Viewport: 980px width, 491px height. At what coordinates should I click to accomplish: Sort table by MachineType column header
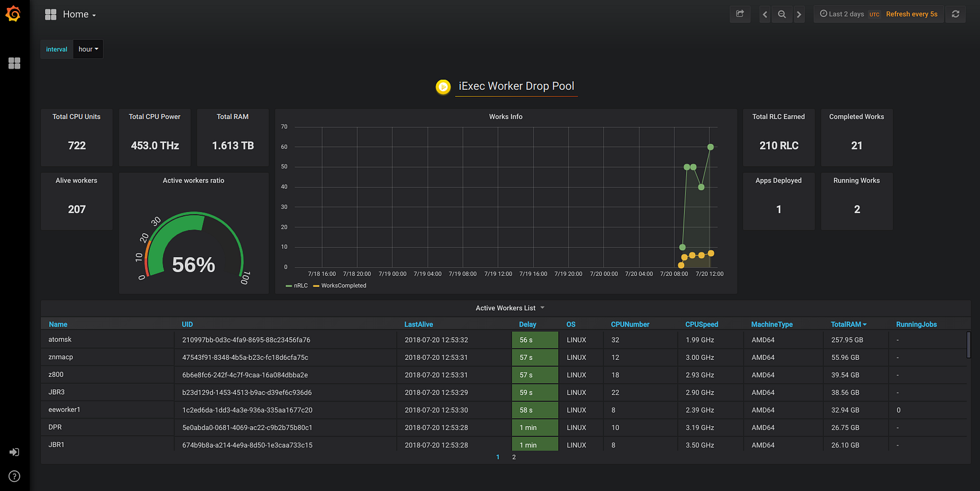[x=772, y=324]
